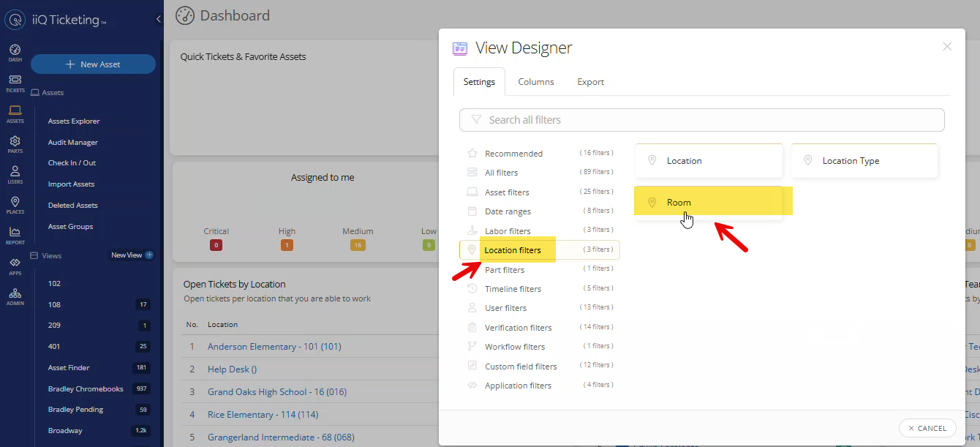This screenshot has height=447, width=980.
Task: Select the Room filter card
Action: tap(708, 203)
